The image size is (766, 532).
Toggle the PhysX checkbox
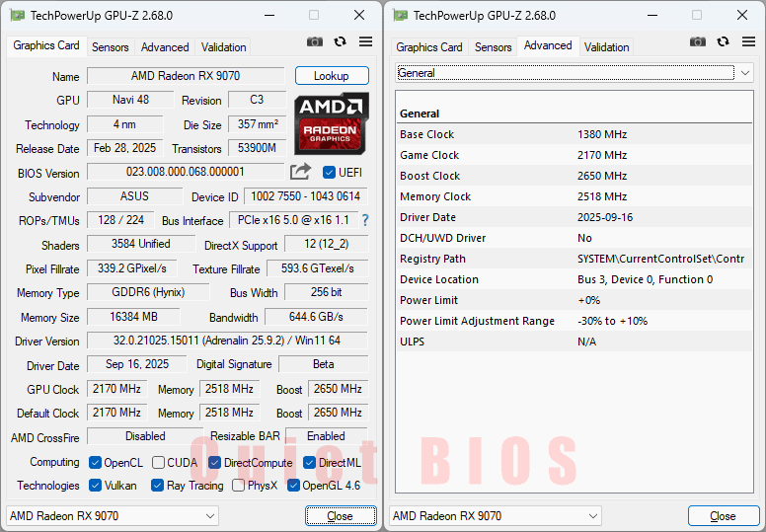point(239,485)
